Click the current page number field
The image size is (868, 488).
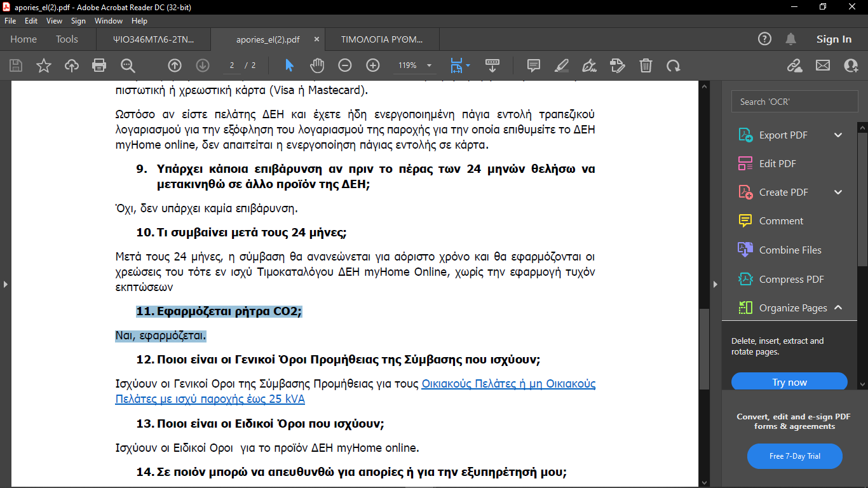coord(233,65)
